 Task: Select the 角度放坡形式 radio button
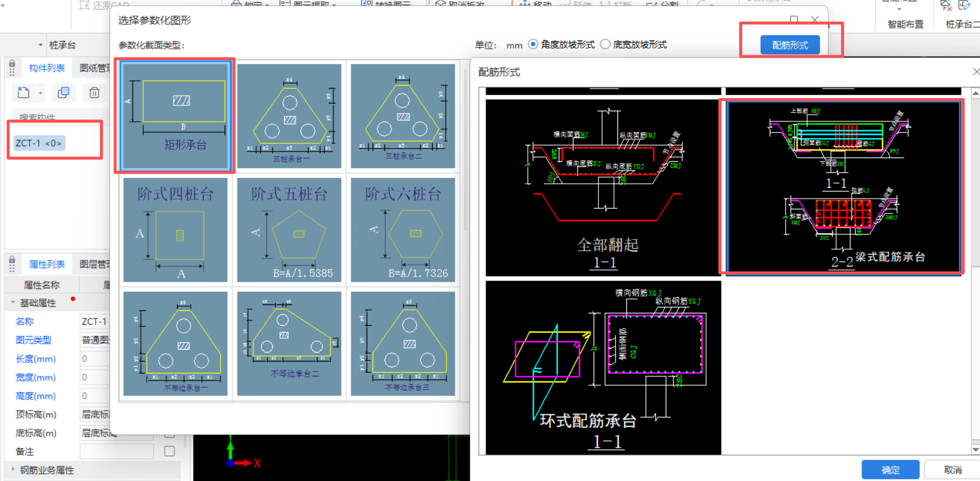[x=533, y=45]
